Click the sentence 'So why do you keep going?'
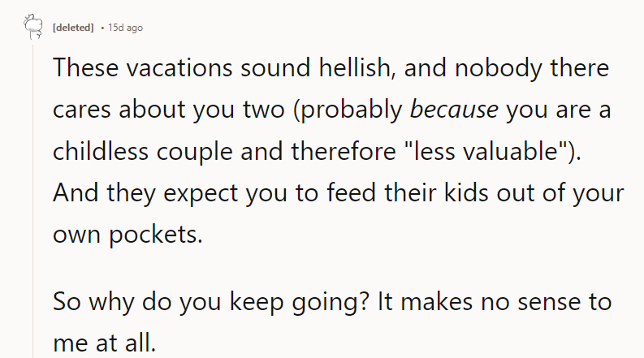The height and width of the screenshot is (358, 644). (x=211, y=302)
